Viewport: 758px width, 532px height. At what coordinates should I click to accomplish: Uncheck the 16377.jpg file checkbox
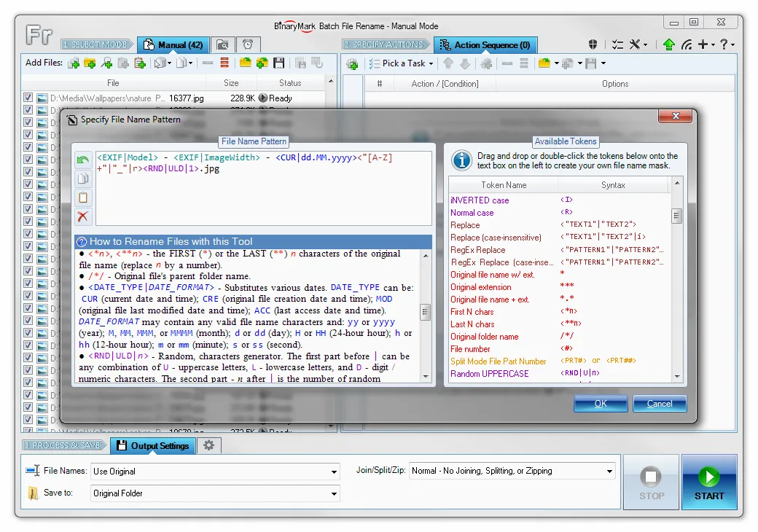[28, 98]
